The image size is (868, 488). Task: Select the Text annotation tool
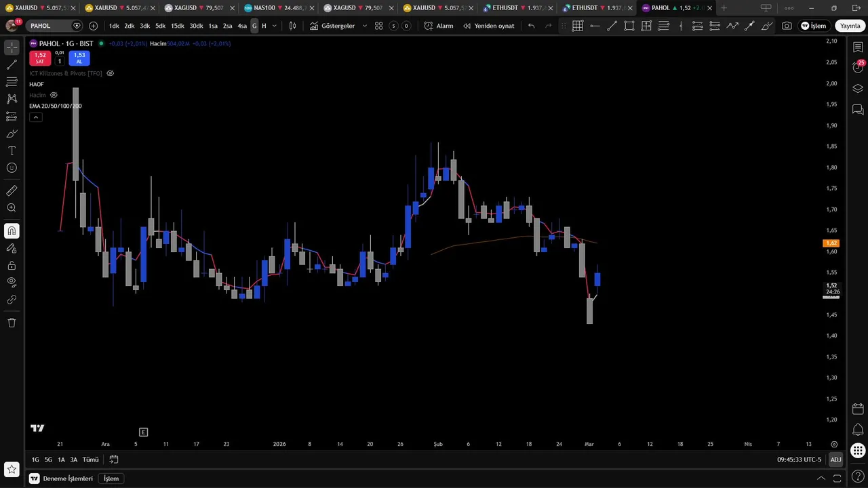[x=12, y=150]
